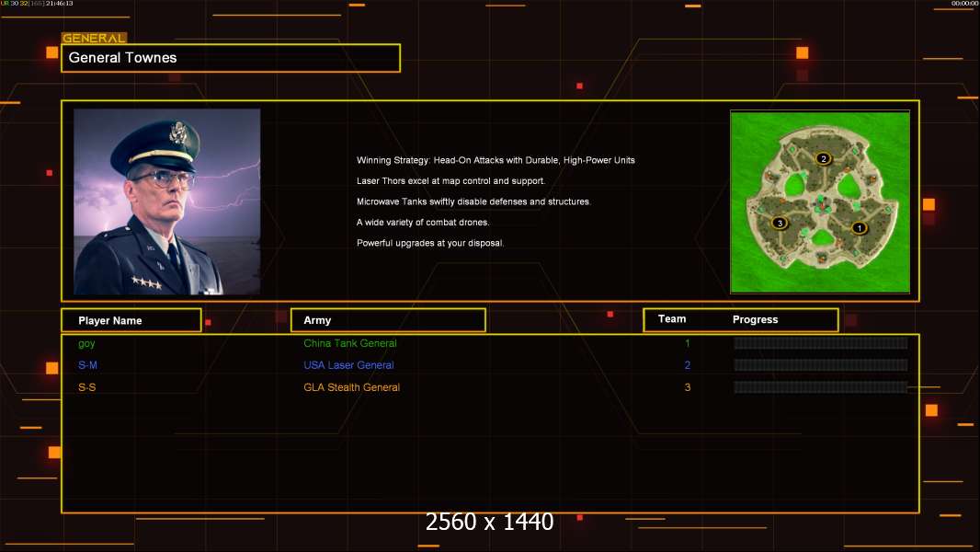
Task: Click the Winning Strategy text line
Action: click(x=496, y=161)
